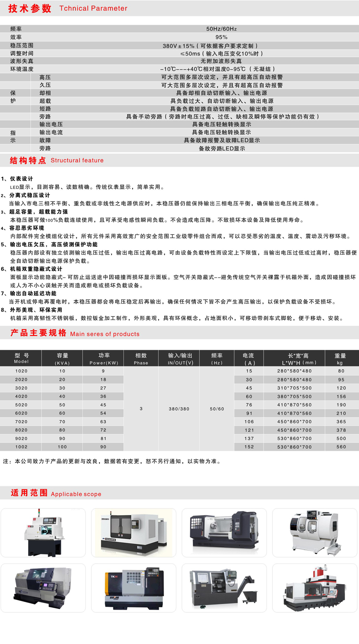This screenshot has height=644, width=359.
Task: Click the 50Hz/60Hz frequency value
Action: [x=221, y=29]
